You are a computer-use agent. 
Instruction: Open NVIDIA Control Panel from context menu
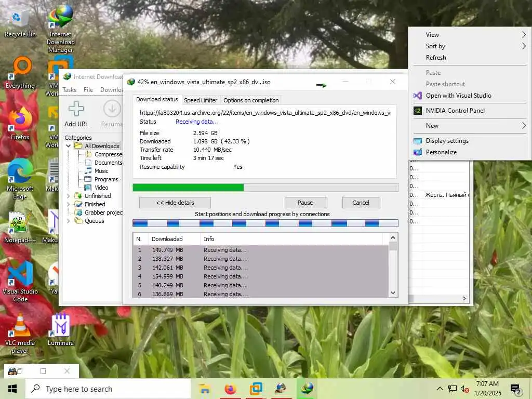[x=469, y=111]
